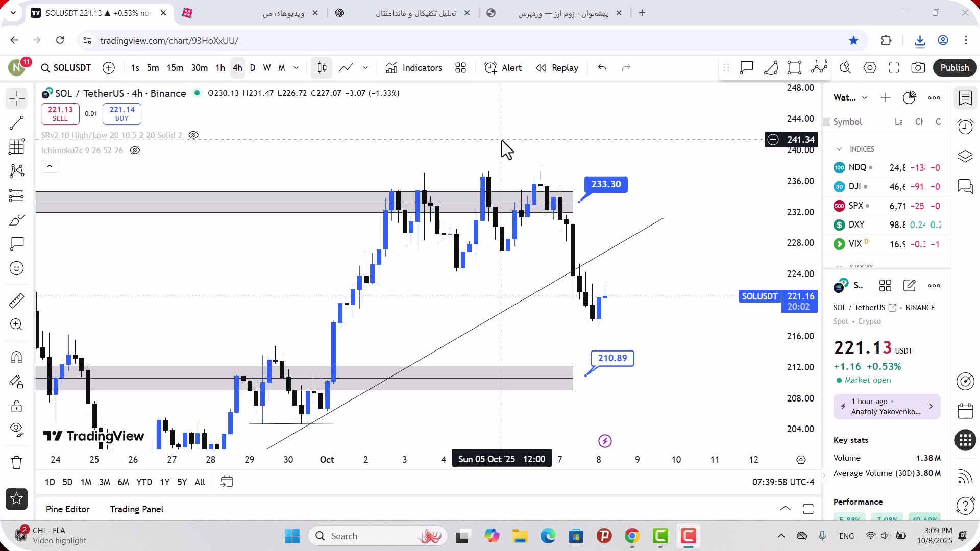Hide all drawings with eye icon
Screen dimensions: 980x551
click(x=17, y=430)
